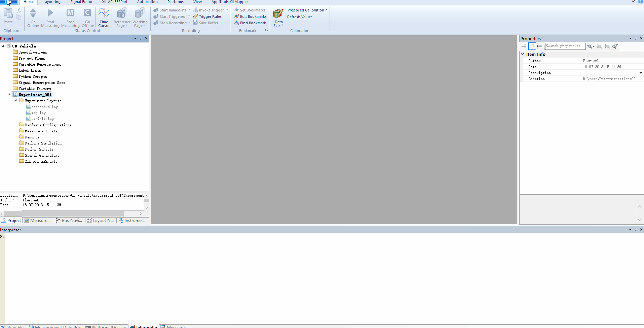Click Start Triggered recording
The width and height of the screenshot is (644, 328).
pos(169,17)
